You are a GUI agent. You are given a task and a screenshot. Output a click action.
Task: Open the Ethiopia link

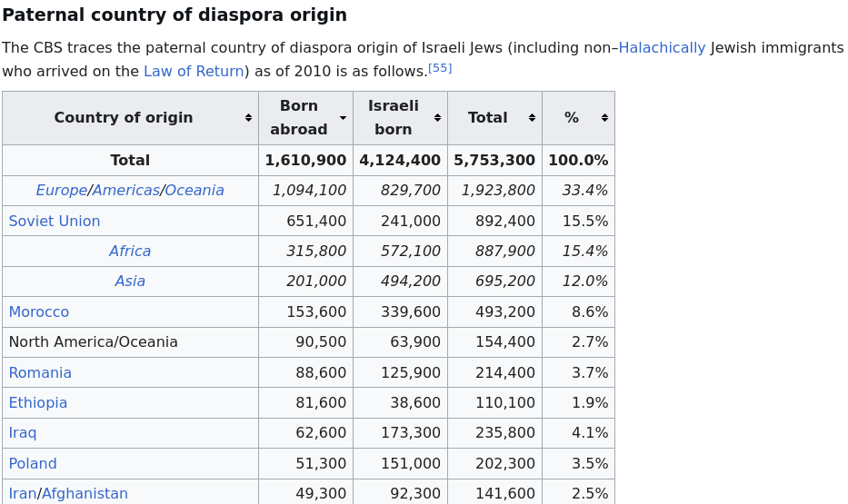[x=38, y=403]
